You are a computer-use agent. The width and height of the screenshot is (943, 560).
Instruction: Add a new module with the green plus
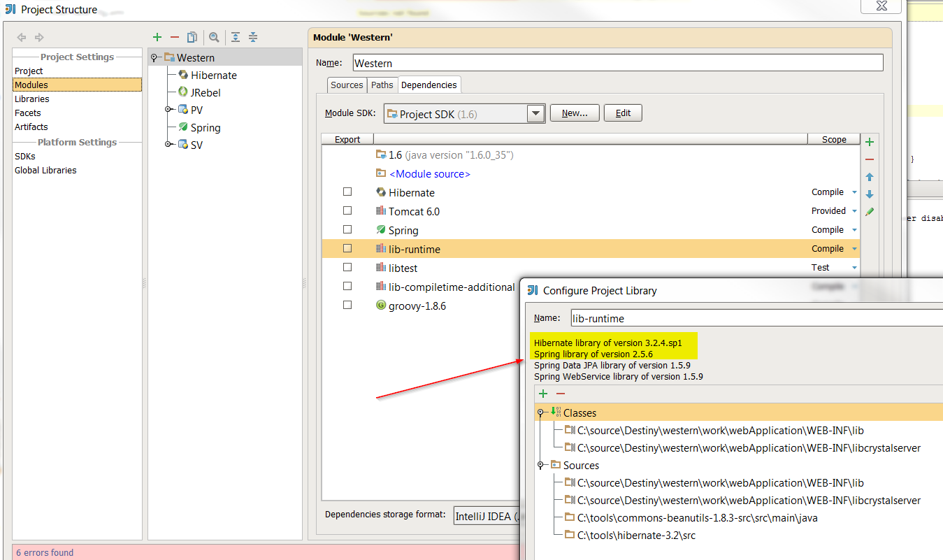coord(157,37)
